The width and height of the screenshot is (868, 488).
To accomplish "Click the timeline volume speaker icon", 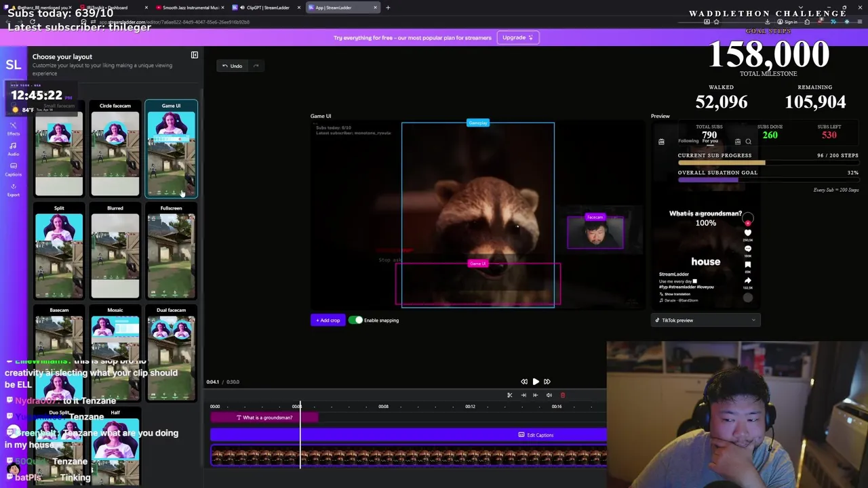I will (549, 395).
